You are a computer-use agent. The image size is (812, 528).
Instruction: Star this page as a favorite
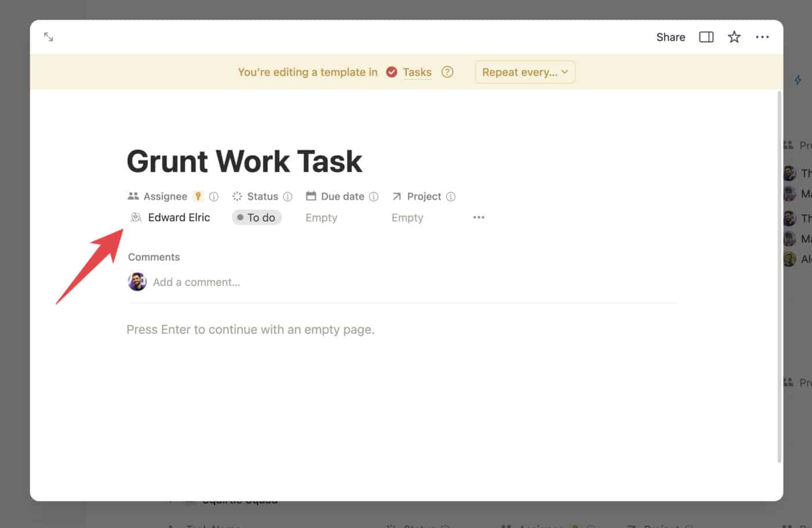734,37
